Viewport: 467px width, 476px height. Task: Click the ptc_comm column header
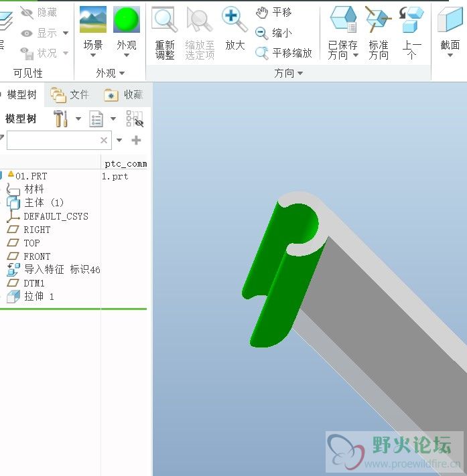(125, 163)
